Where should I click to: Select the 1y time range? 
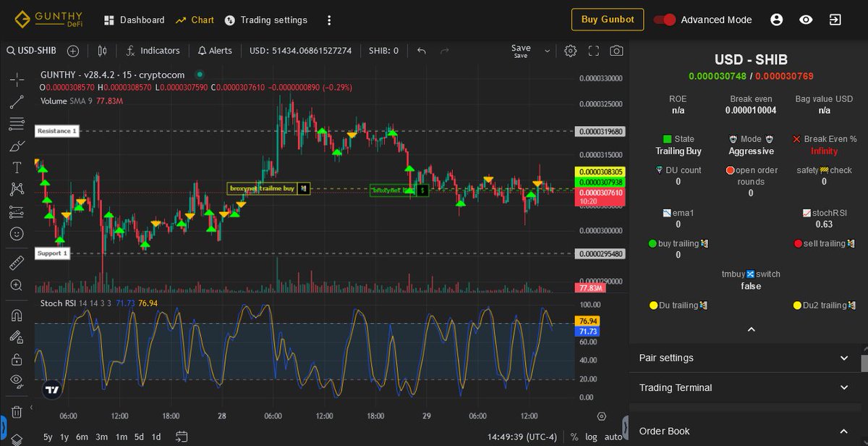click(65, 437)
